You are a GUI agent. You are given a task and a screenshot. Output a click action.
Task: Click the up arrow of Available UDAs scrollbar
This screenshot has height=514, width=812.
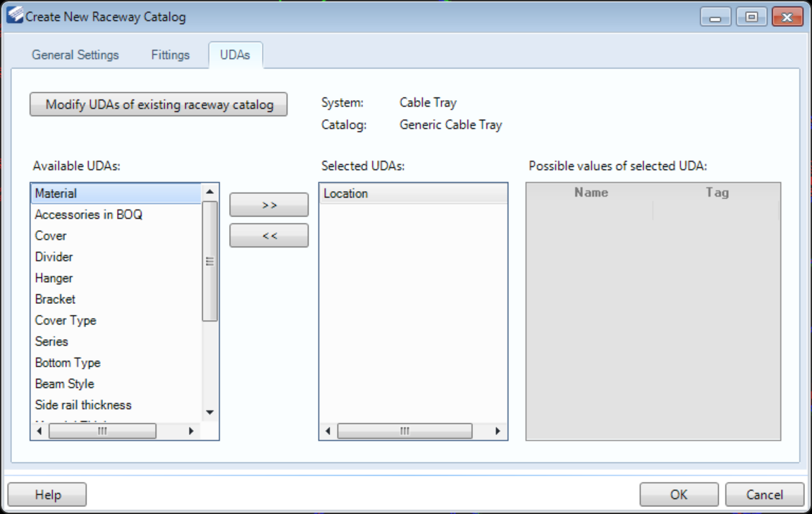210,192
